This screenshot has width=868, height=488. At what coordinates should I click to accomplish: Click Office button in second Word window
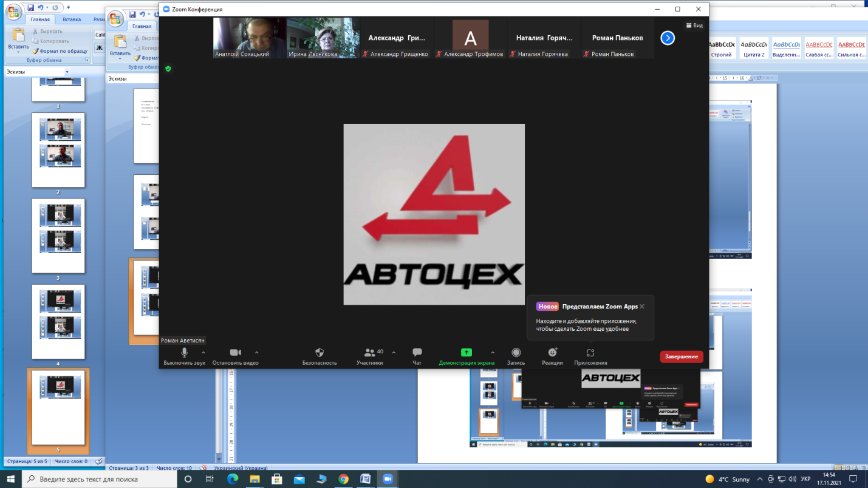coord(116,19)
